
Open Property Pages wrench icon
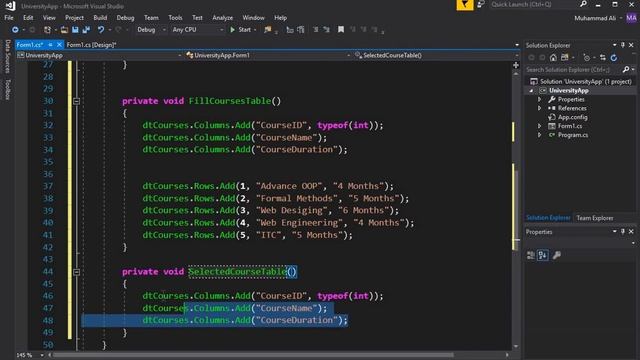(x=556, y=256)
